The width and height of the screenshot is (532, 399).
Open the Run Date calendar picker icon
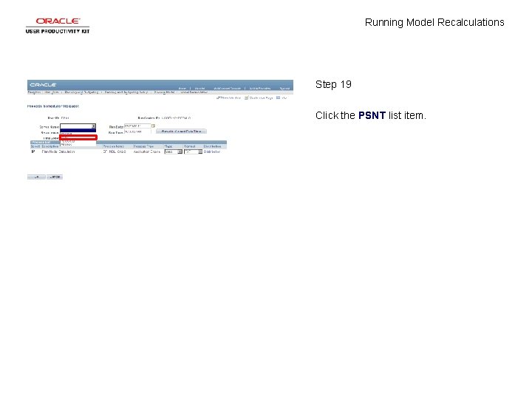click(x=154, y=126)
